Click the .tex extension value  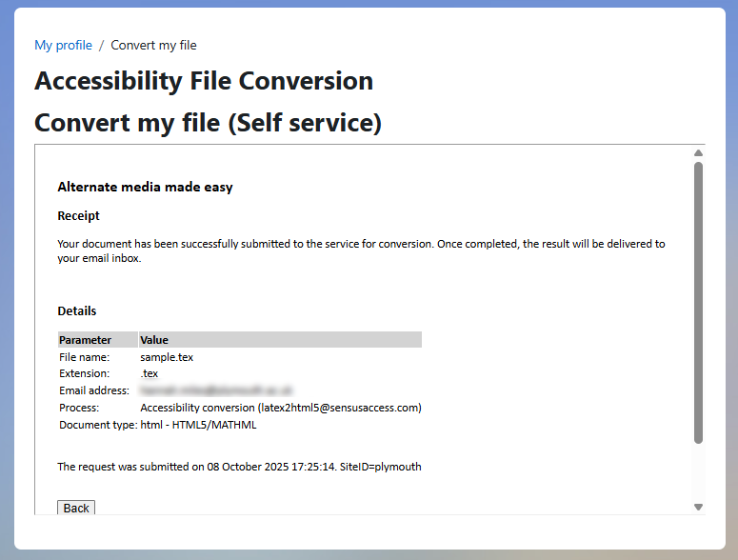click(x=149, y=373)
